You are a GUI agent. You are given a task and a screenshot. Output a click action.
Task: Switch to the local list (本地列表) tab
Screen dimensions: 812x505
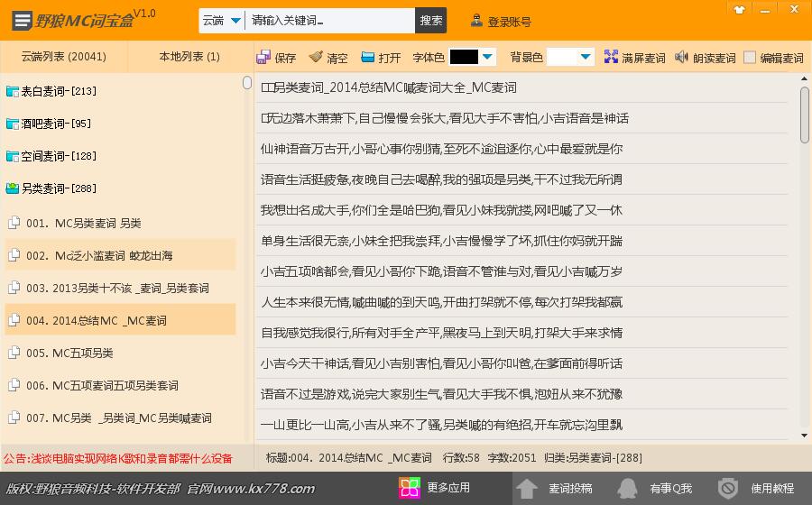click(189, 57)
